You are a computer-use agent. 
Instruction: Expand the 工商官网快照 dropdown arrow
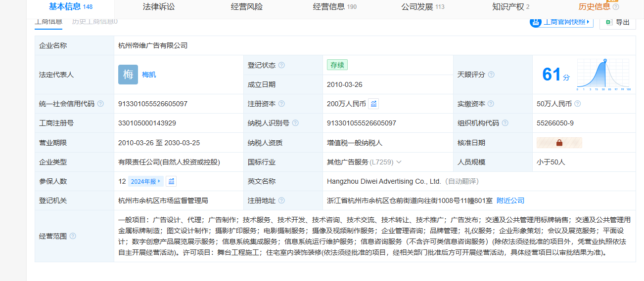click(x=588, y=22)
